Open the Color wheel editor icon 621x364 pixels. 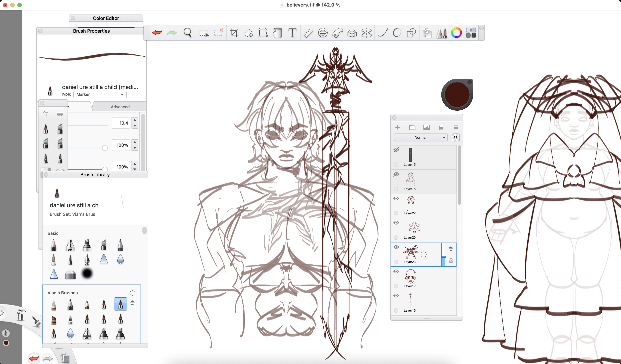[456, 33]
